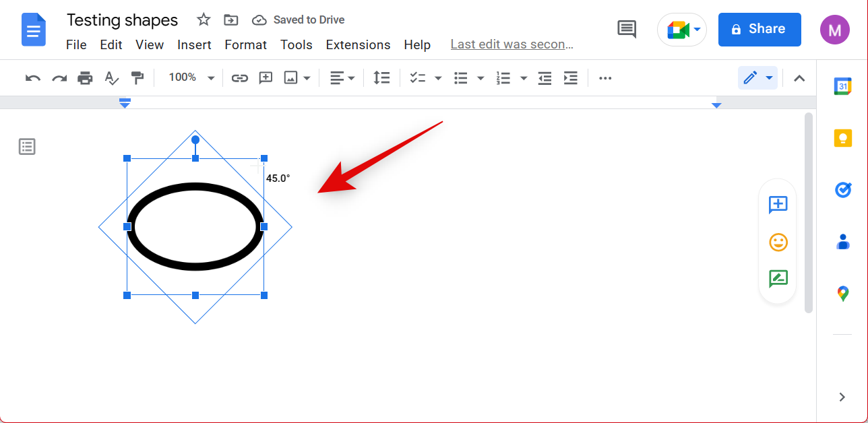Open the text align dropdown

click(342, 78)
